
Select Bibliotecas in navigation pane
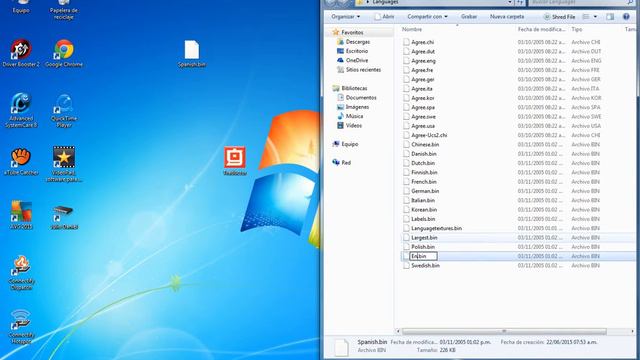click(x=349, y=88)
